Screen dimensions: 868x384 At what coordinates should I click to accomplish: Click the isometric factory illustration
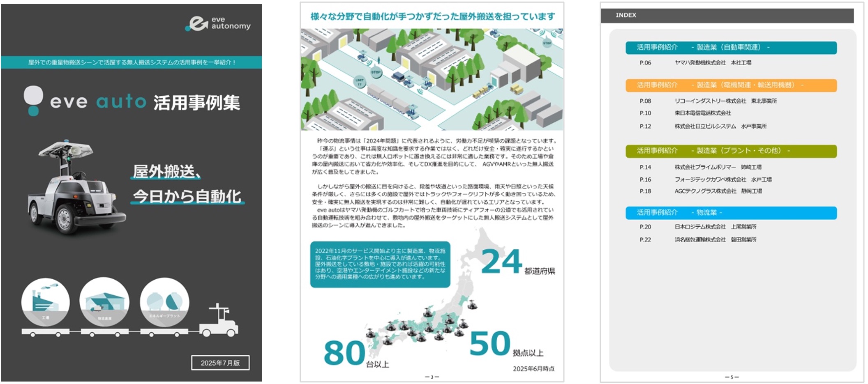click(x=432, y=79)
